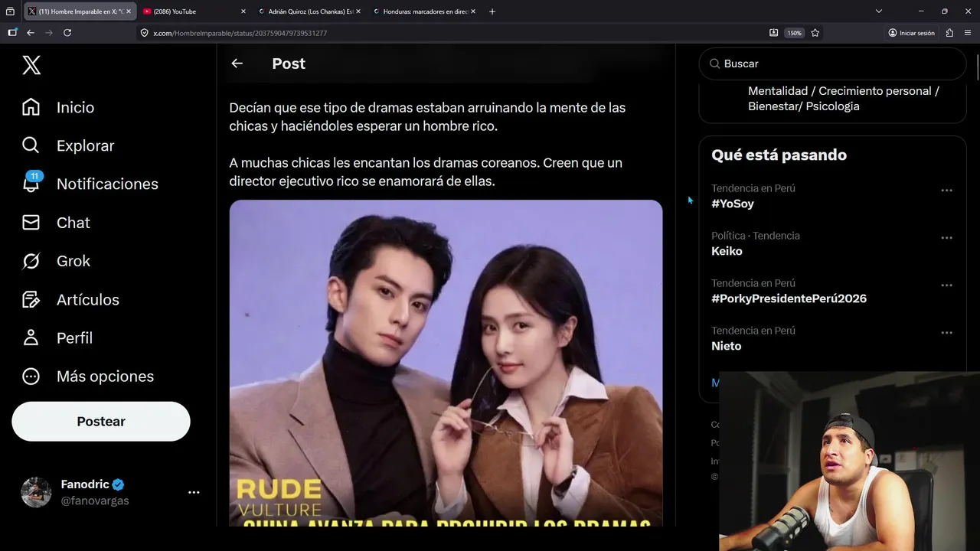
Task: Open the Keiko trend
Action: (727, 251)
